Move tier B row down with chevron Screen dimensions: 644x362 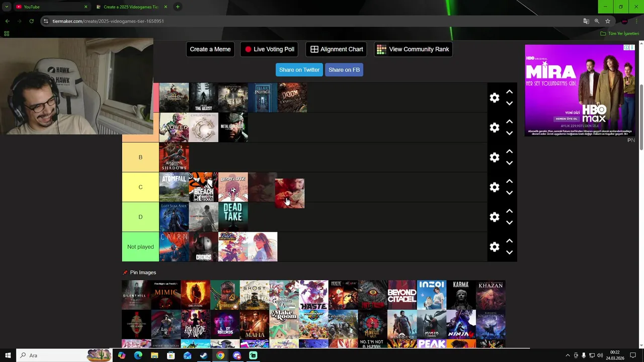click(509, 163)
